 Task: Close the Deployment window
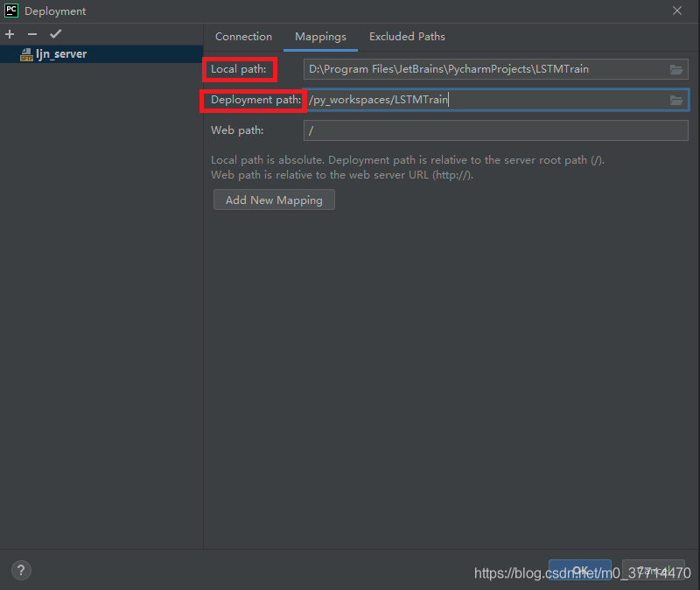point(677,11)
